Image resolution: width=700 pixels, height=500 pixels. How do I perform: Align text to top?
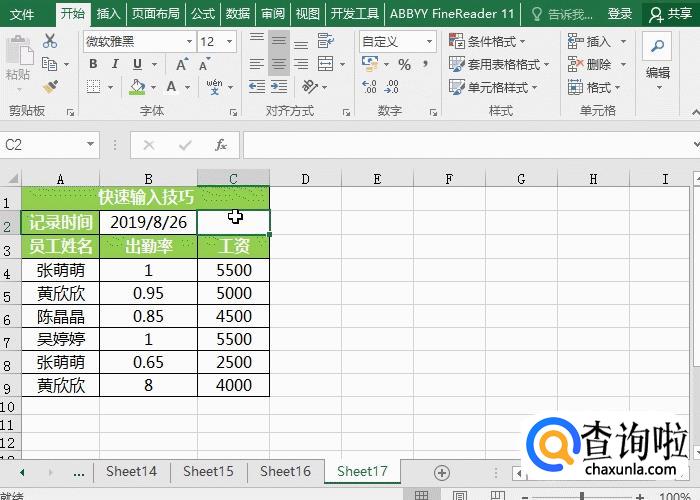click(x=257, y=39)
